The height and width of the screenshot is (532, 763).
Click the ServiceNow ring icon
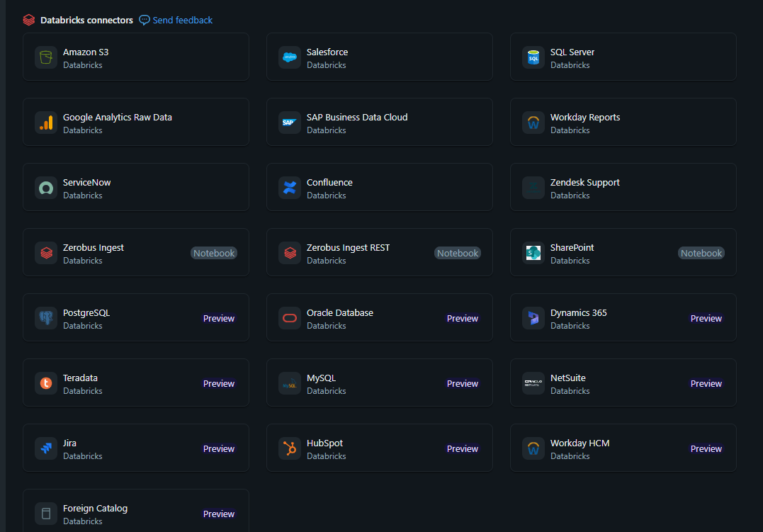pyautogui.click(x=46, y=188)
